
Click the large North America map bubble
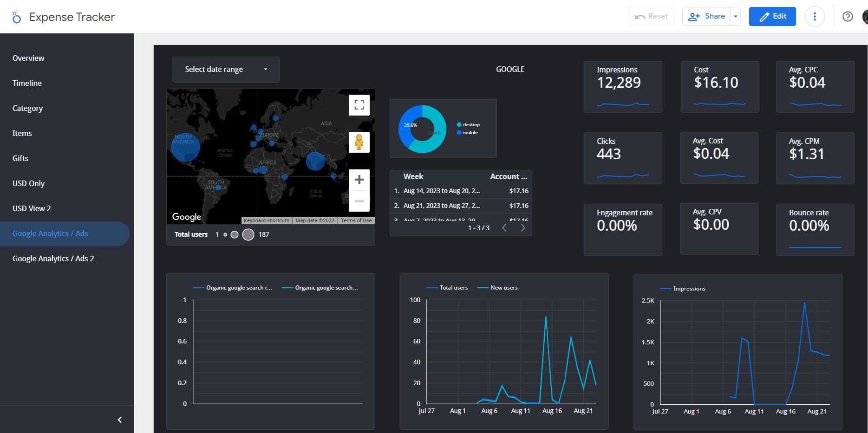pyautogui.click(x=185, y=147)
